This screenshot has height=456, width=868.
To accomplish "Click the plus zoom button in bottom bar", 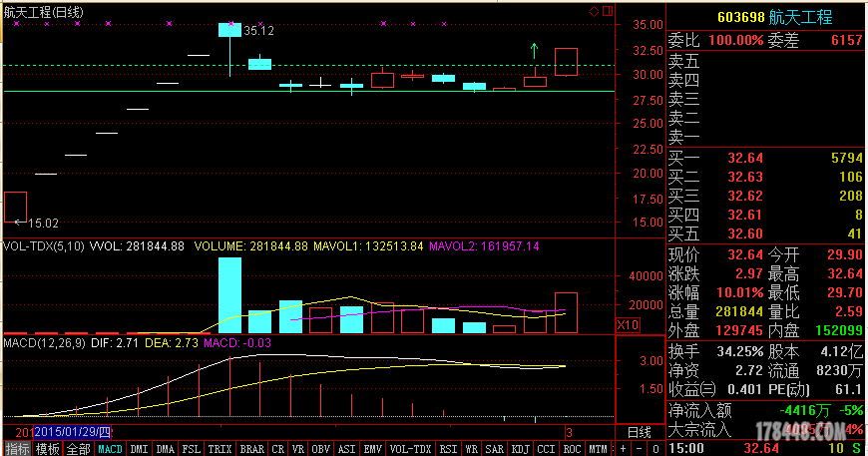I will (x=624, y=449).
